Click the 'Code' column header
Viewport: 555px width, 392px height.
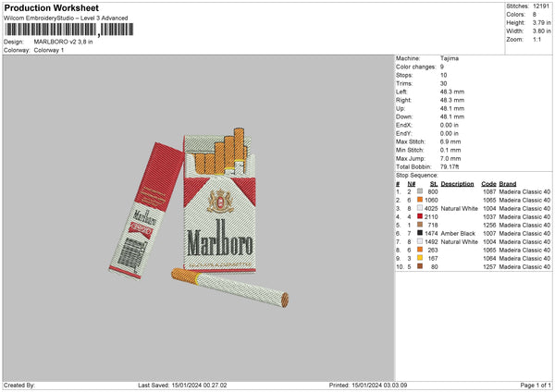pyautogui.click(x=488, y=184)
